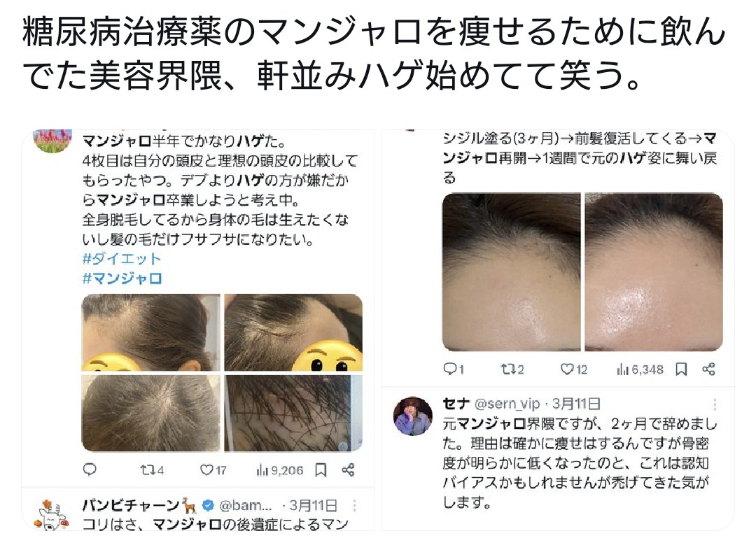756x559 pixels.
Task: Bookmark the left tweet about マンジャロ半年
Action: pyautogui.click(x=321, y=470)
